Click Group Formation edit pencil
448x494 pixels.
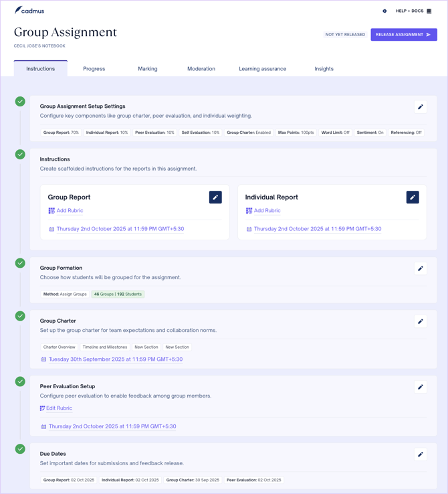coord(421,268)
